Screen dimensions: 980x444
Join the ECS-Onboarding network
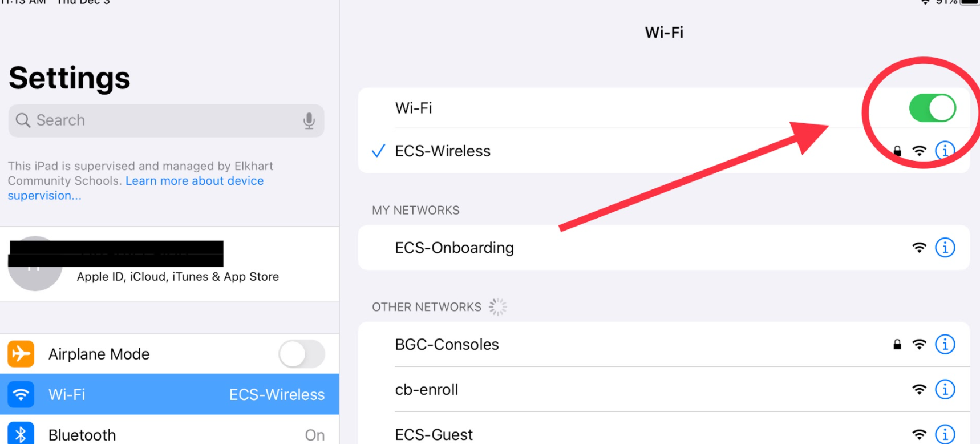point(664,248)
